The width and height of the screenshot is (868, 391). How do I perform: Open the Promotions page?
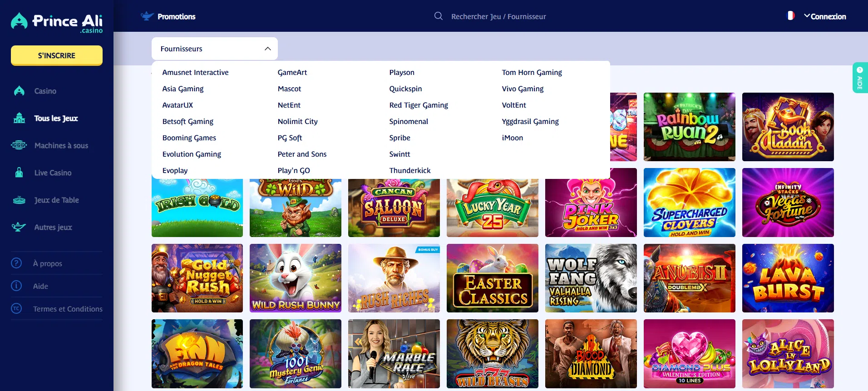click(176, 16)
